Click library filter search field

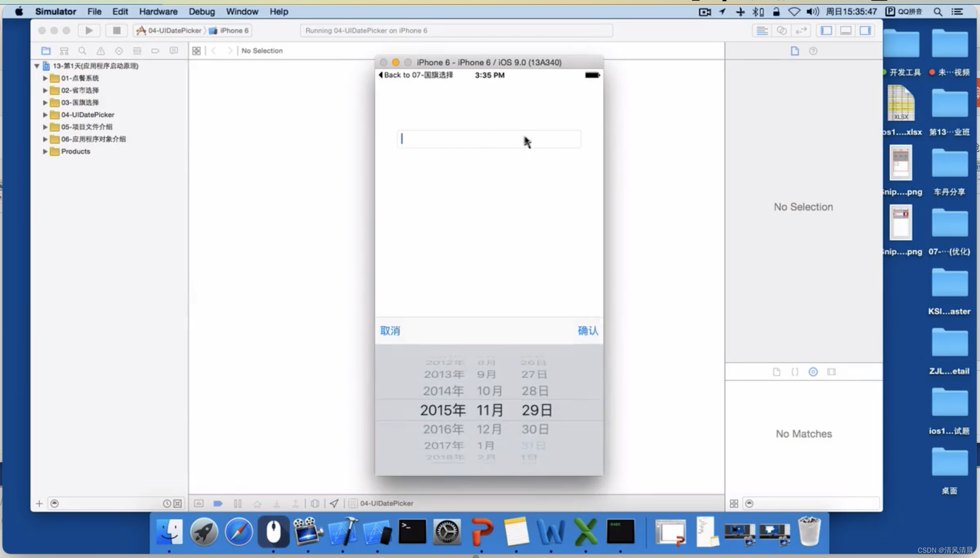pyautogui.click(x=811, y=504)
